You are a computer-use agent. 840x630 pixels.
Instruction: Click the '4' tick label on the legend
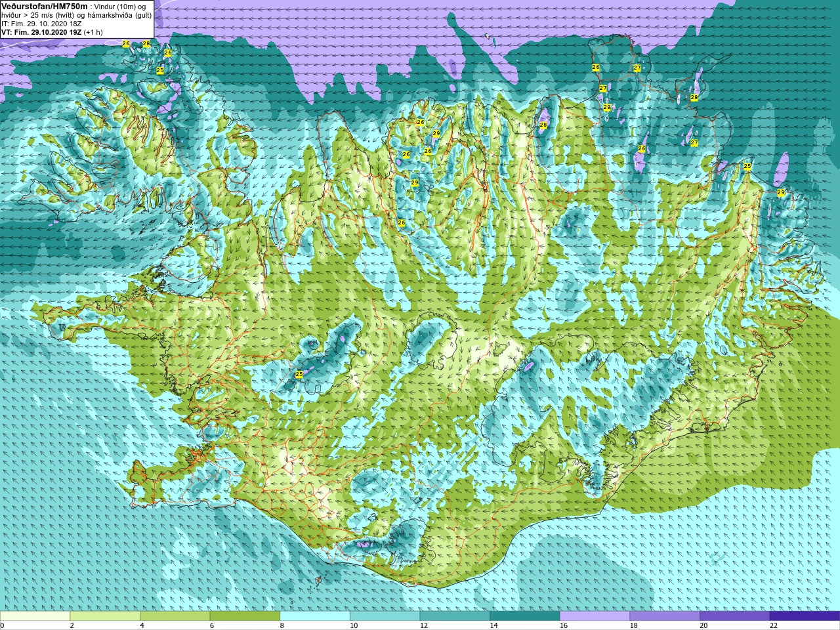(x=142, y=625)
